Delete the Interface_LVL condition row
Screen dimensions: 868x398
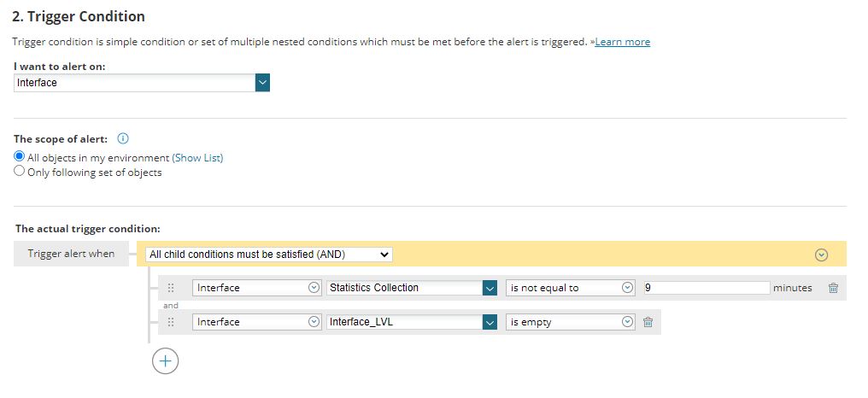point(648,322)
